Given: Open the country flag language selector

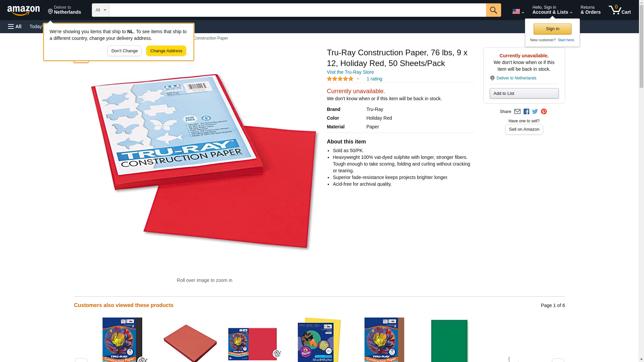Looking at the screenshot, I should [518, 11].
